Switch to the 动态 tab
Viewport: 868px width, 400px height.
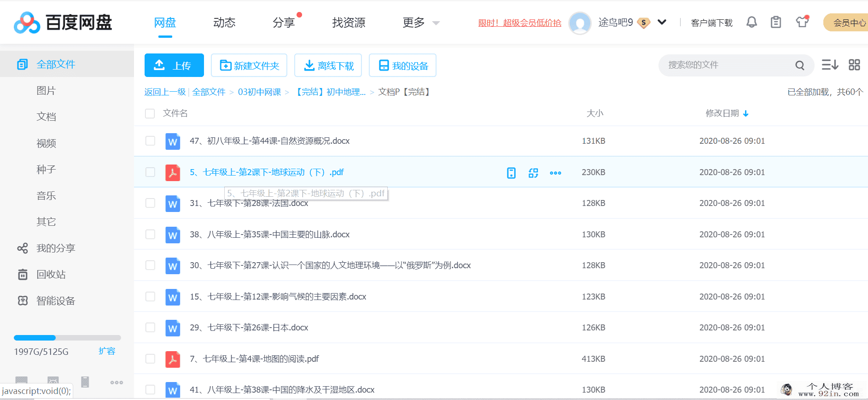point(224,23)
